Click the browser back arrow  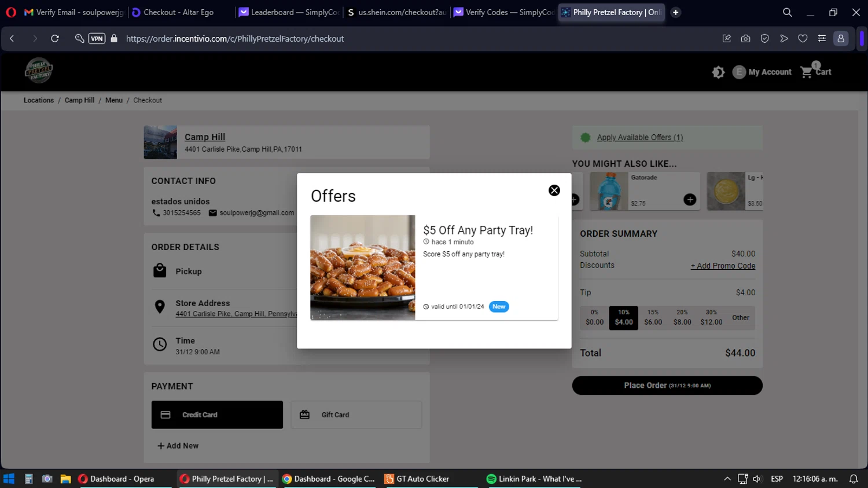tap(12, 39)
